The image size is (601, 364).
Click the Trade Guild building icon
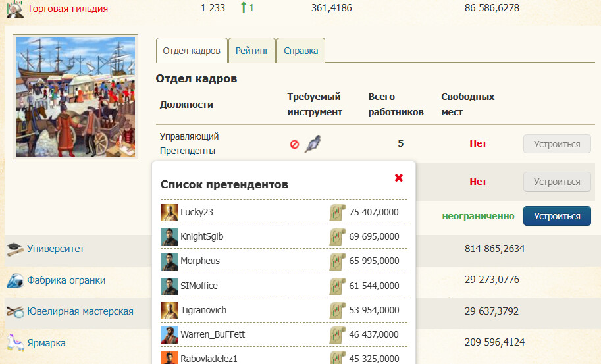tap(14, 8)
